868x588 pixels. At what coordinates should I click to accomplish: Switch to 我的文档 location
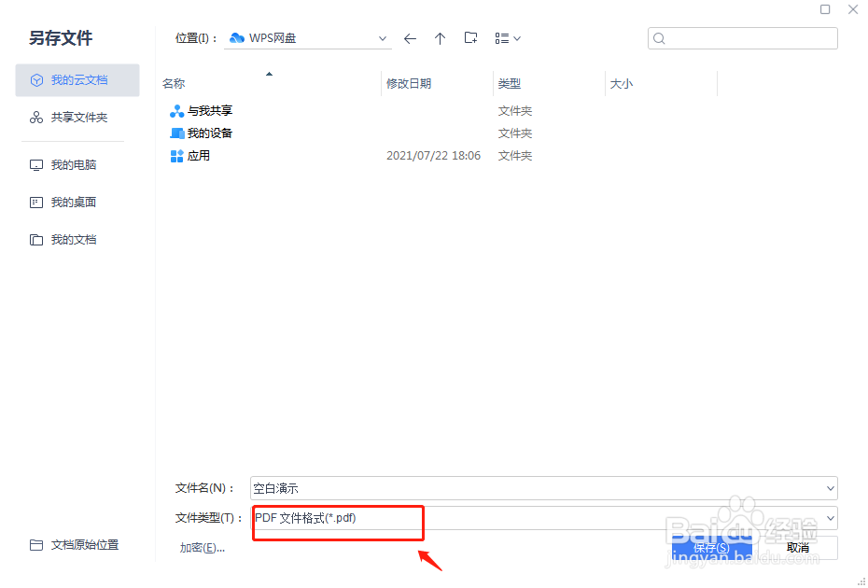click(77, 240)
